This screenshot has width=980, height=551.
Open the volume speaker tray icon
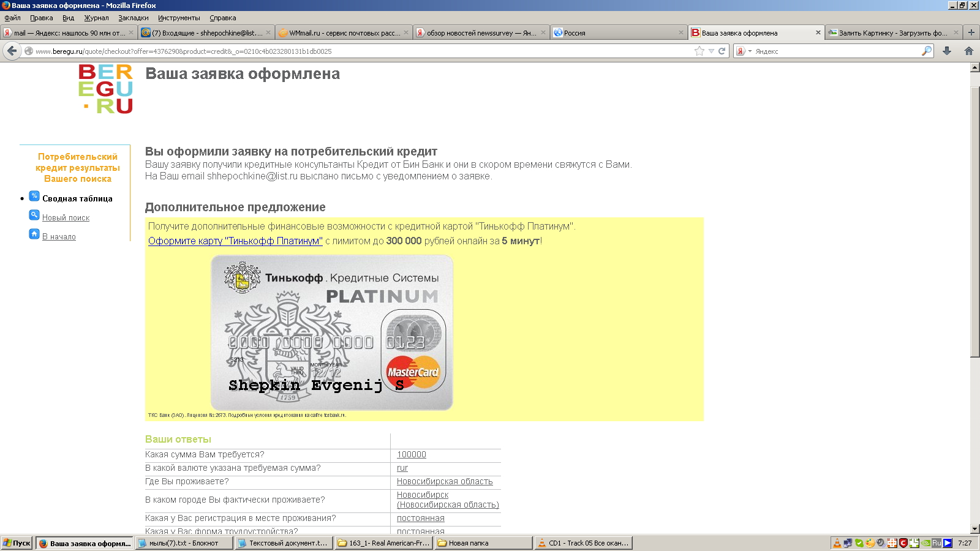(x=881, y=543)
